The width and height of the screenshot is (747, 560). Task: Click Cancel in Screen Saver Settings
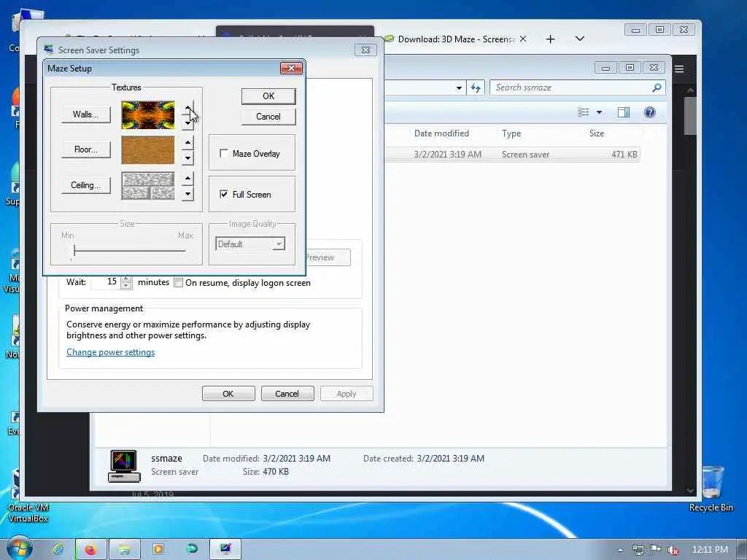coord(287,394)
